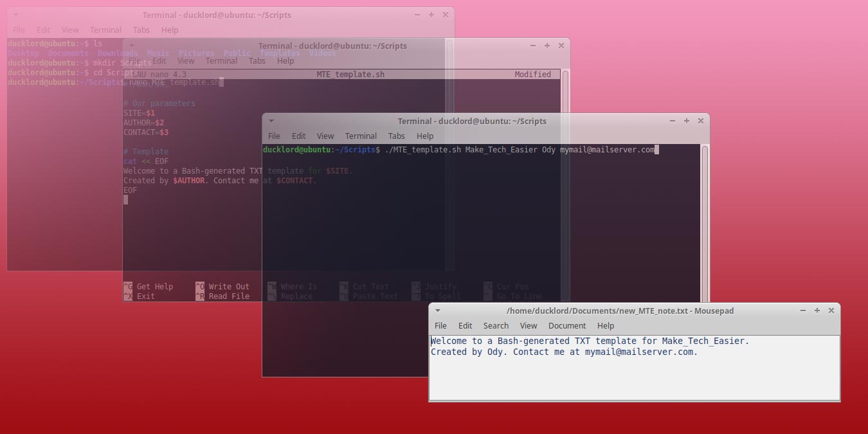Open the View menu in the front terminal
Screen dimensions: 868x434
[x=325, y=136]
